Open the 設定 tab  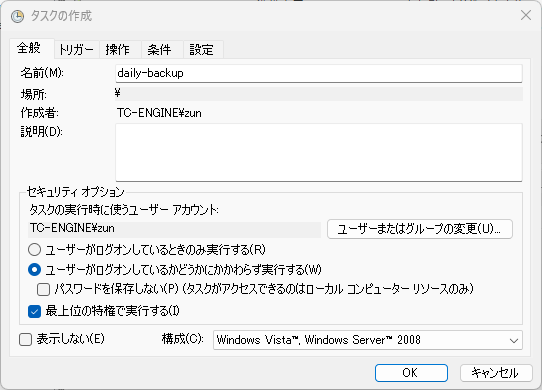(x=203, y=49)
